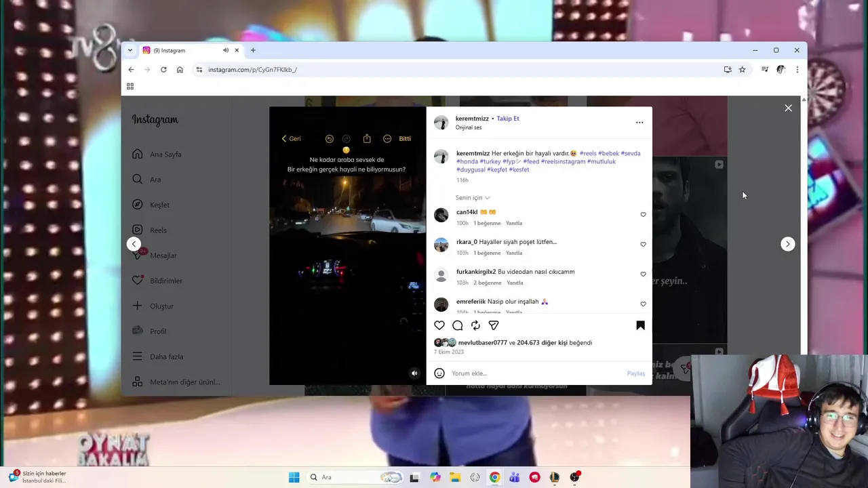This screenshot has width=868, height=488.
Task: Like the comment by rkara_0
Action: click(644, 245)
